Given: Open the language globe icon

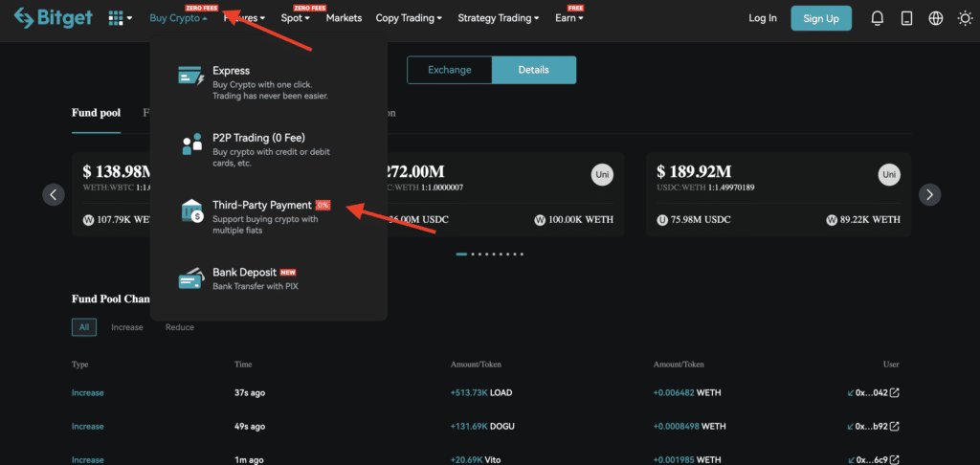Looking at the screenshot, I should coord(935,18).
